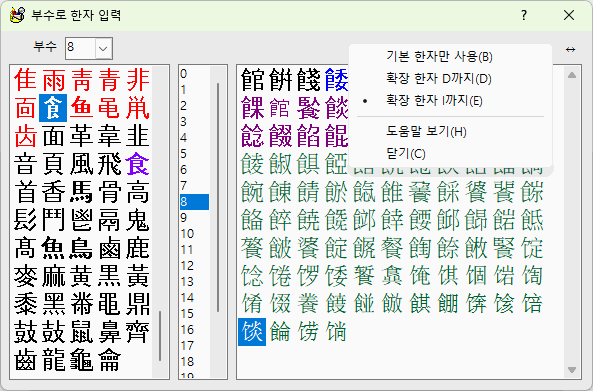Select the red 齿 simplified tooth radical

[x=25, y=136]
